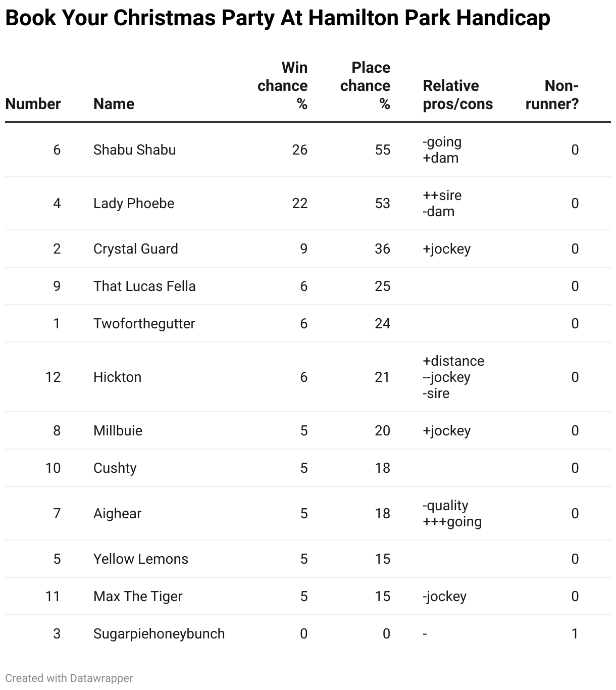Click the Relative pros/cons column header
616x690 pixels.
(457, 95)
